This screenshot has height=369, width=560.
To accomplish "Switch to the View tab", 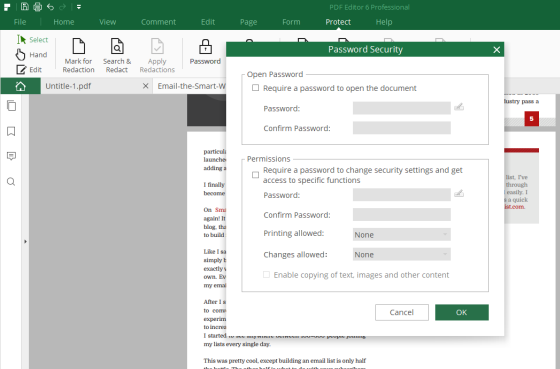I will point(108,22).
